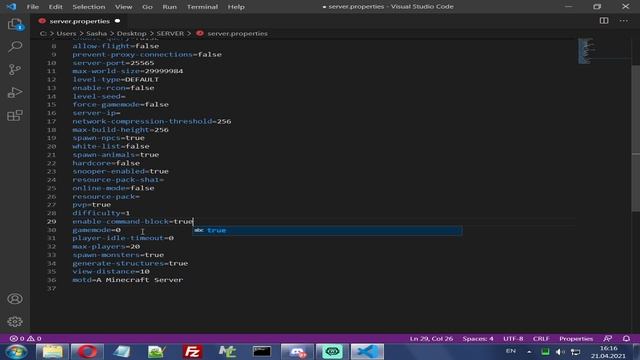Screen dimensions: 640x360
Task: Click the split editor right icon
Action: pos(604,21)
